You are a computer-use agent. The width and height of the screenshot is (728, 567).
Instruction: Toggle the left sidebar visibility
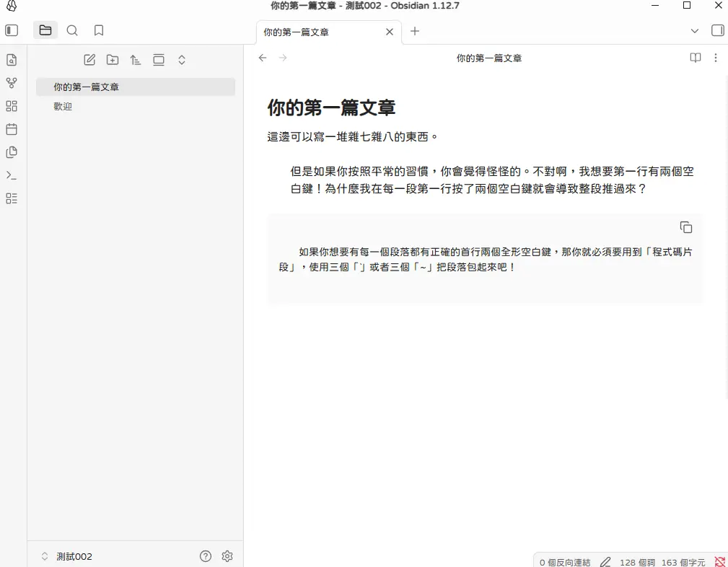(x=12, y=30)
